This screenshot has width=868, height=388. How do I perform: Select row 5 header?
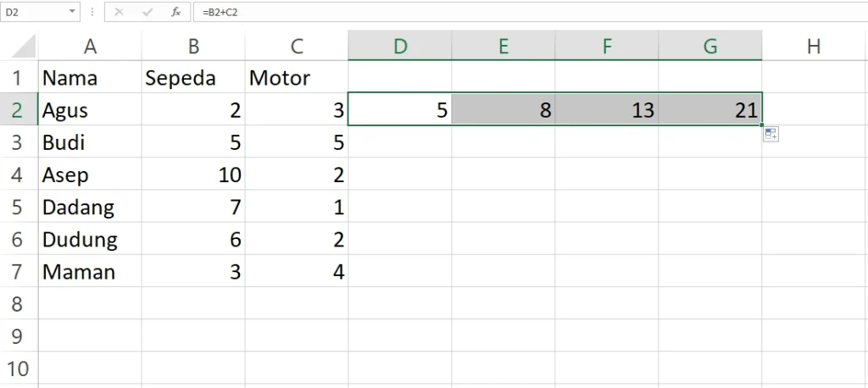point(19,207)
